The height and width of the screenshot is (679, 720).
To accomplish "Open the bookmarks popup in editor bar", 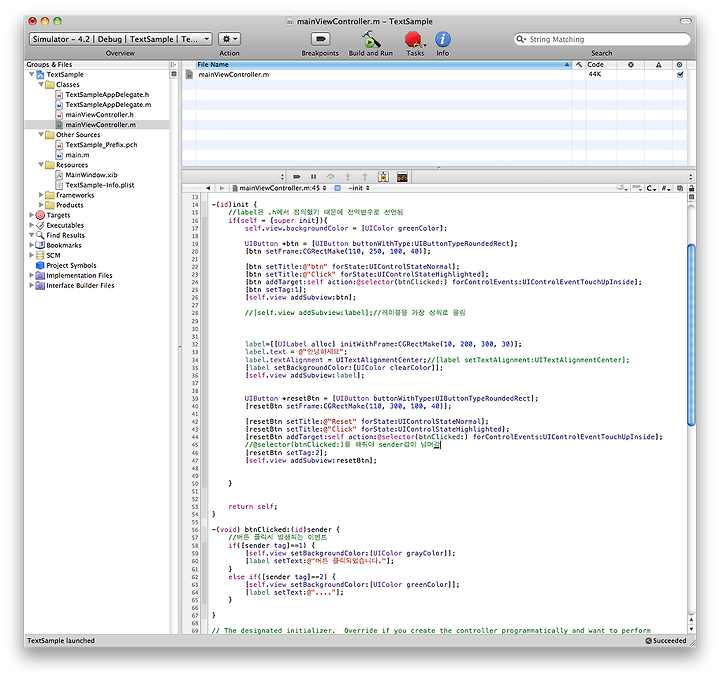I will tap(623, 188).
